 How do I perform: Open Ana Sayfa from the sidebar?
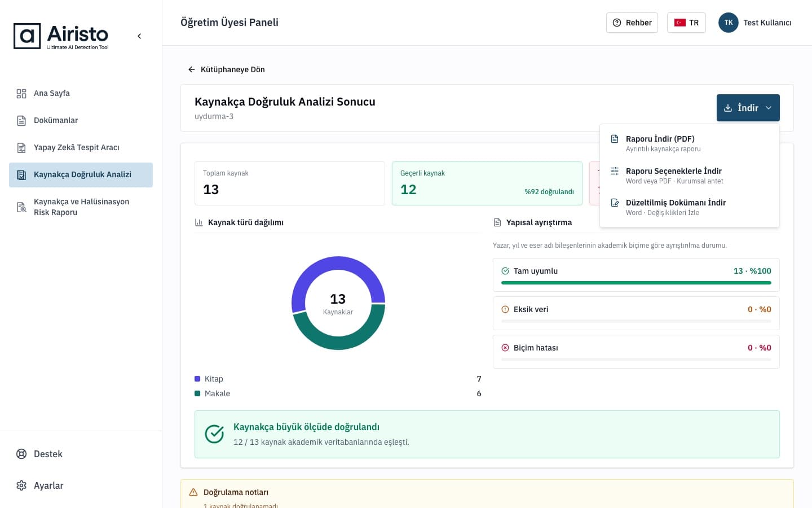(x=81, y=93)
